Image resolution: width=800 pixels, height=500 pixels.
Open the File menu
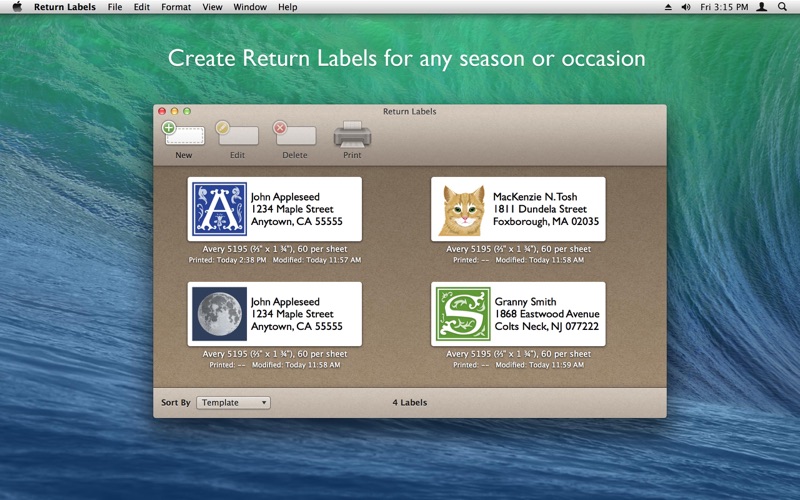(x=115, y=7)
